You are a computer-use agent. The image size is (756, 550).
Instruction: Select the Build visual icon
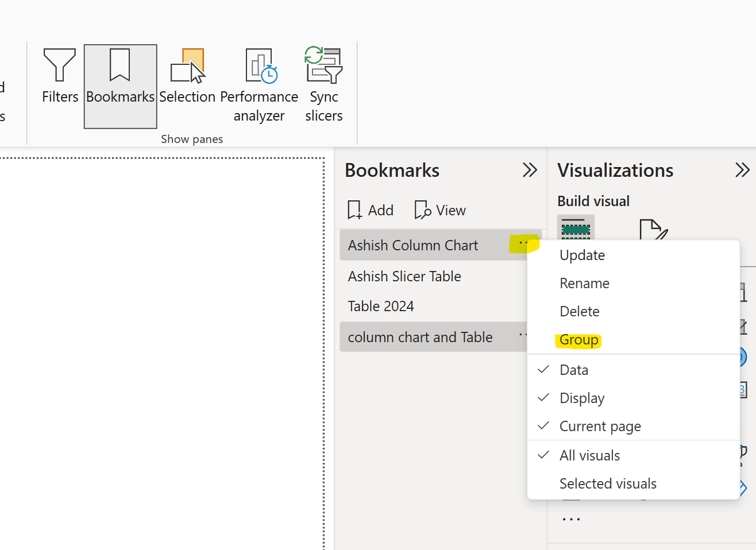pos(576,228)
